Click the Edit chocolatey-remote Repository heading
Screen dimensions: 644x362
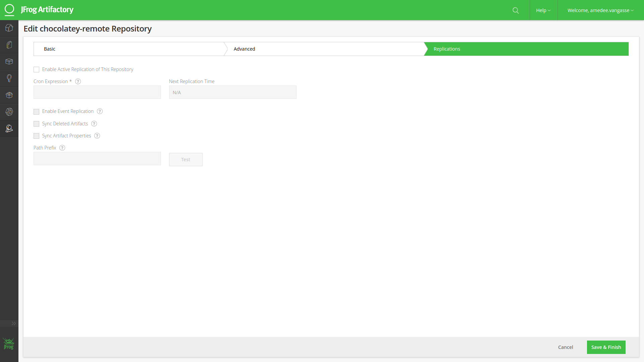(x=88, y=29)
